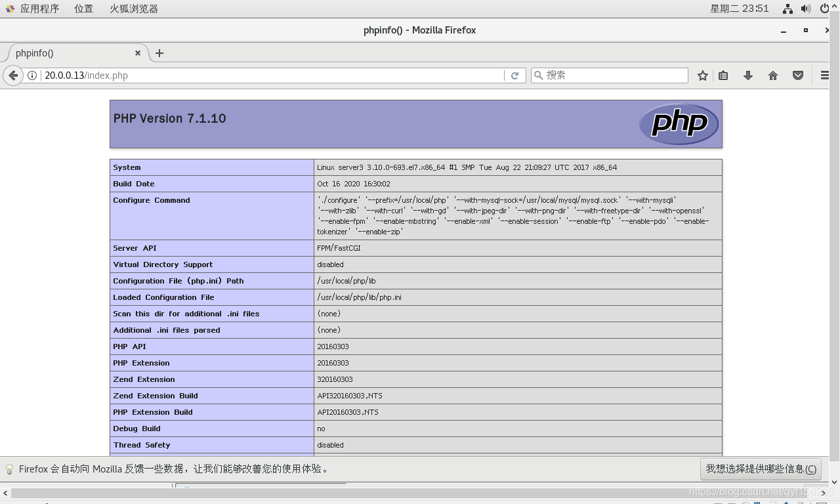Click the Firefox data feedback notification text
The width and height of the screenshot is (840, 504).
pyautogui.click(x=174, y=469)
